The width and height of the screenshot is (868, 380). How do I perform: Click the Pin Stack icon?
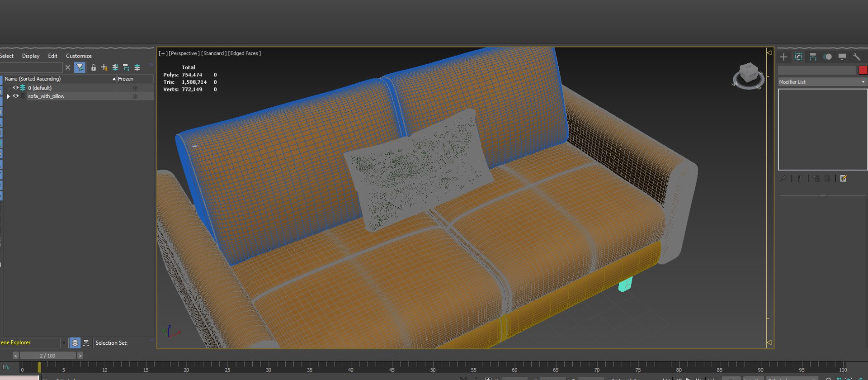783,179
